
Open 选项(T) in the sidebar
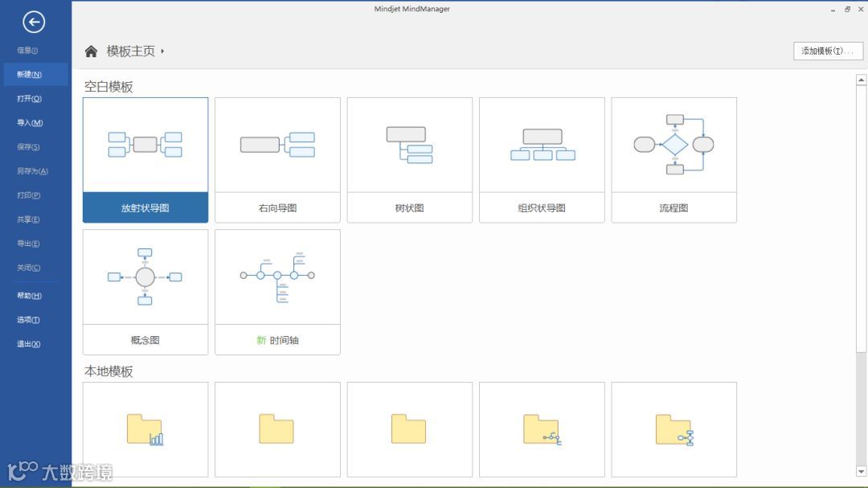click(28, 320)
